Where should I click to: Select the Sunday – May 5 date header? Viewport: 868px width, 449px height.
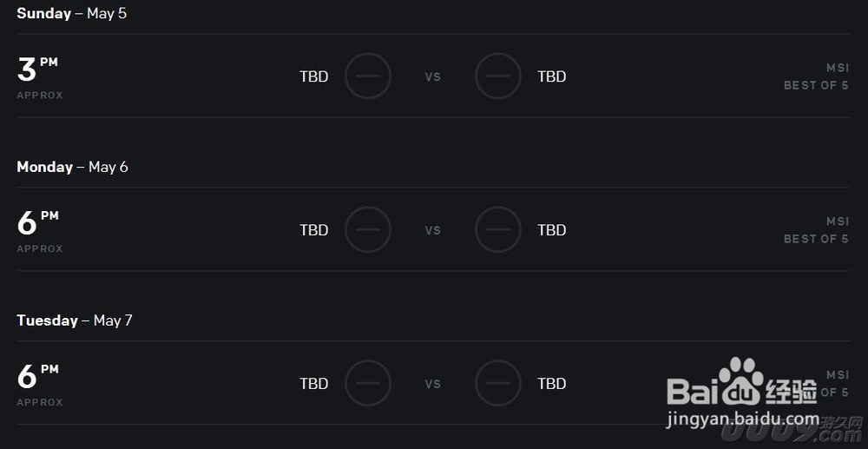[x=71, y=13]
